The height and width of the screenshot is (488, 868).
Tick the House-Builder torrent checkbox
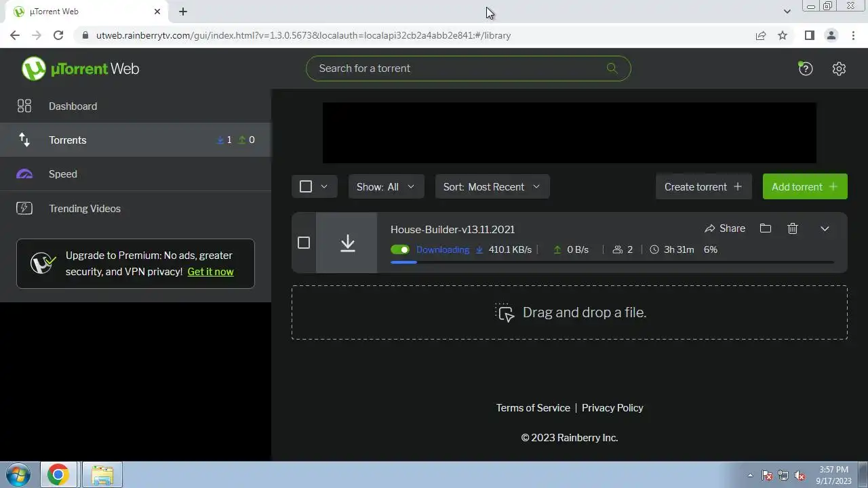pyautogui.click(x=304, y=243)
